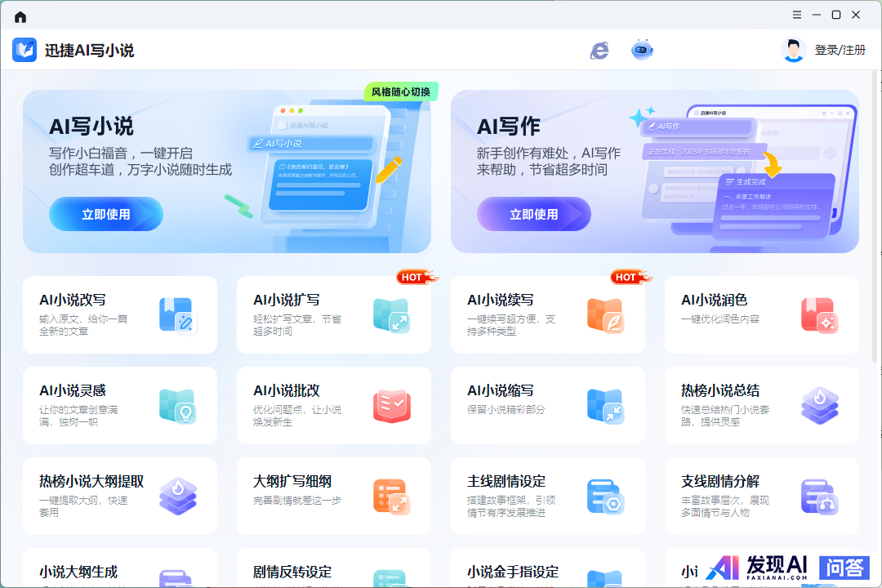The height and width of the screenshot is (588, 882).
Task: Click the AI小说润色 sparkle icon
Action: pos(820,316)
